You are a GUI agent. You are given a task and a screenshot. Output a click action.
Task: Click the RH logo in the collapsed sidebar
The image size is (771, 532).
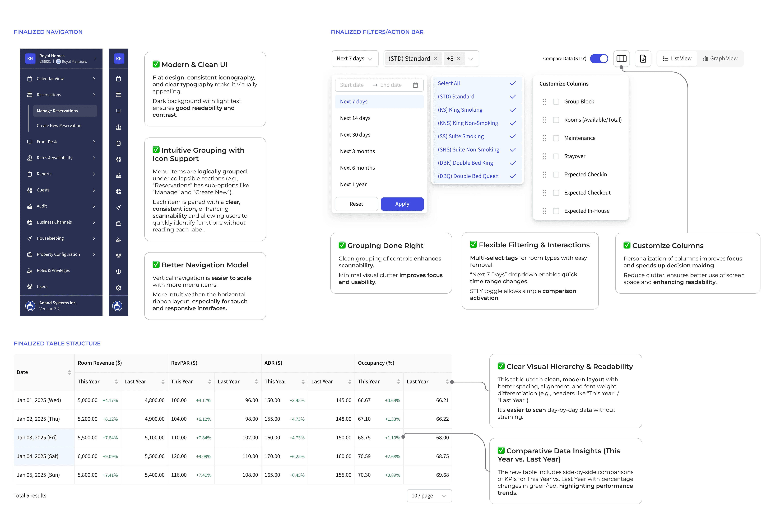coord(118,58)
